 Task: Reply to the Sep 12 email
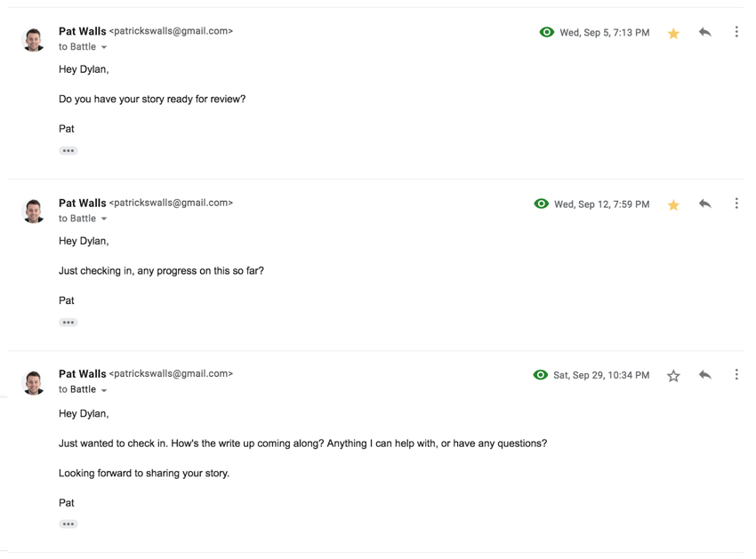coord(704,204)
